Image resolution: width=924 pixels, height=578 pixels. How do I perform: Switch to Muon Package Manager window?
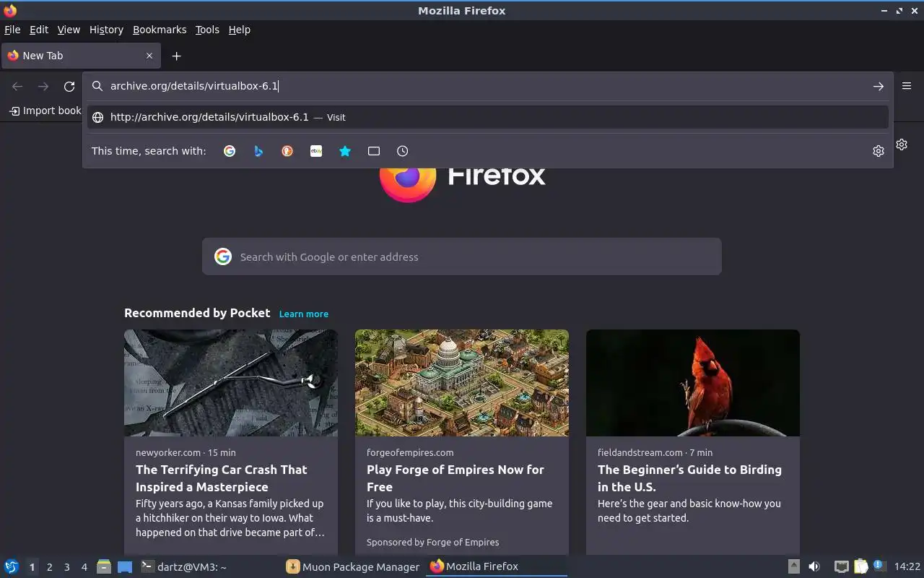[352, 566]
